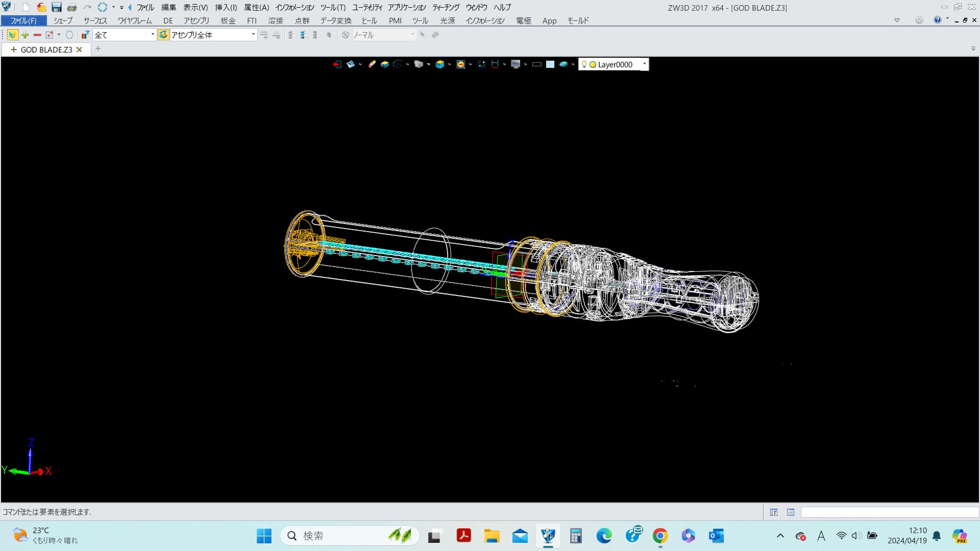Open the Layer0000 layer dropdown
The image size is (980, 551).
644,64
